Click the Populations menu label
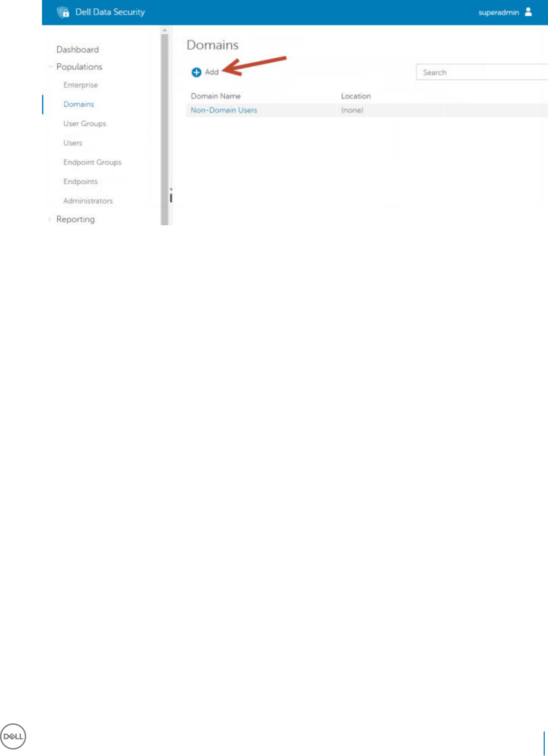The width and height of the screenshot is (548, 756). pos(79,67)
